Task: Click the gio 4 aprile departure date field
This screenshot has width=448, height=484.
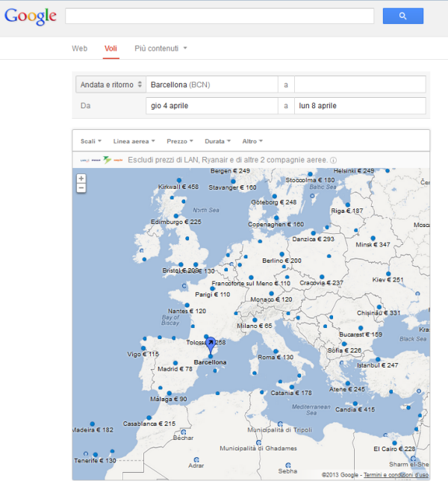Action: pos(212,105)
